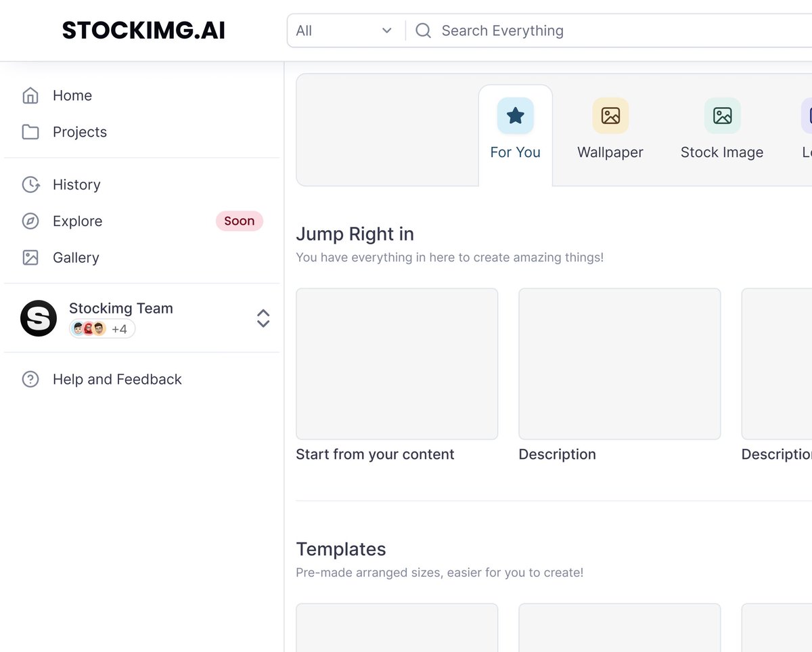Click the Stockimg Team name
The image size is (812, 652).
[121, 308]
